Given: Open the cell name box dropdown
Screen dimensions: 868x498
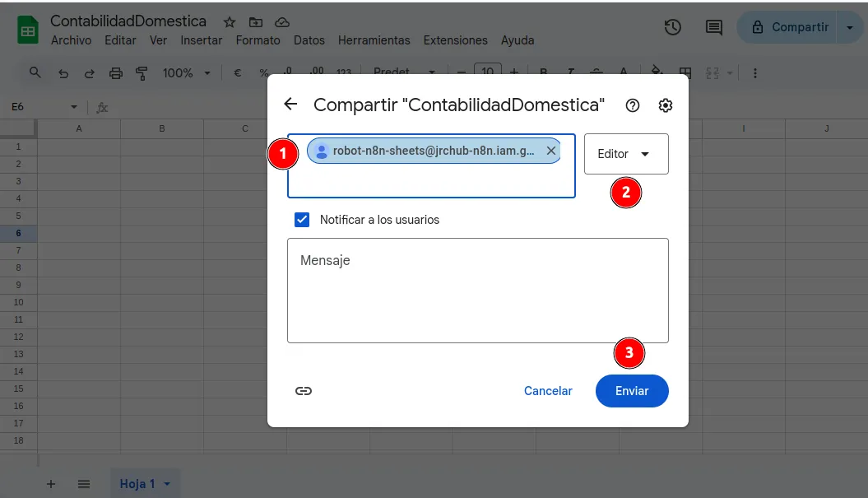Looking at the screenshot, I should [73, 107].
